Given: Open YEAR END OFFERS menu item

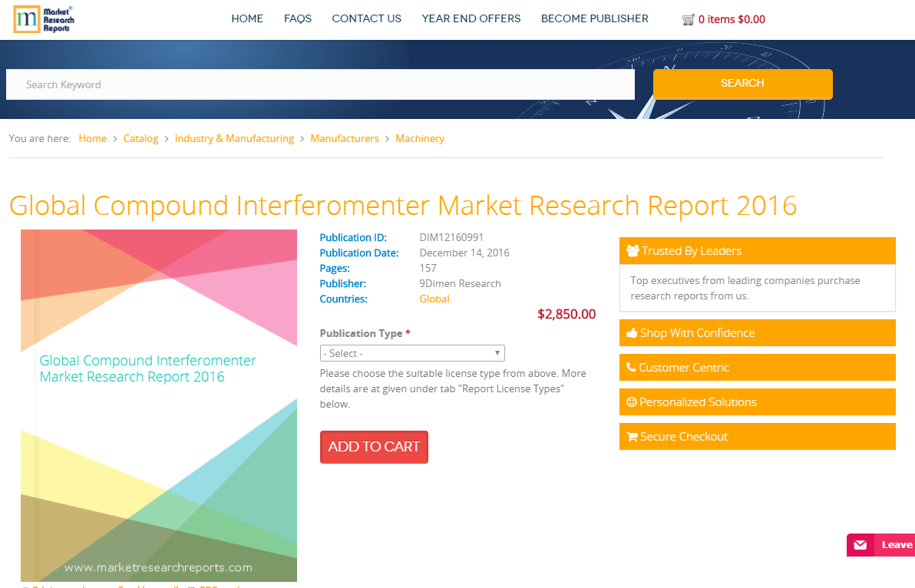Looking at the screenshot, I should [x=471, y=18].
